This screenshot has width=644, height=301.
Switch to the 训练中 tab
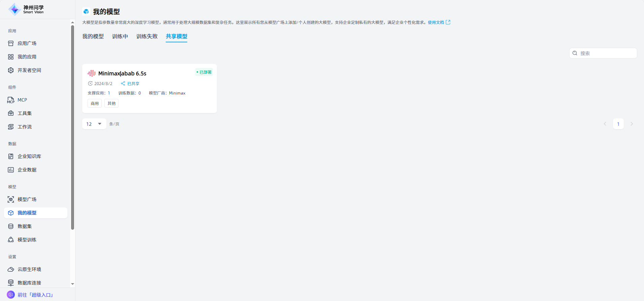(120, 36)
